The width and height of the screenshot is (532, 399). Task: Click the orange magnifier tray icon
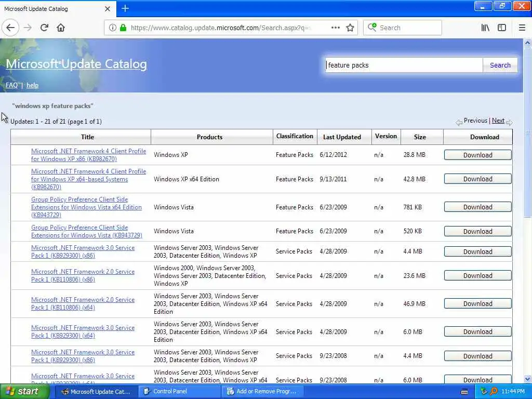point(494,392)
